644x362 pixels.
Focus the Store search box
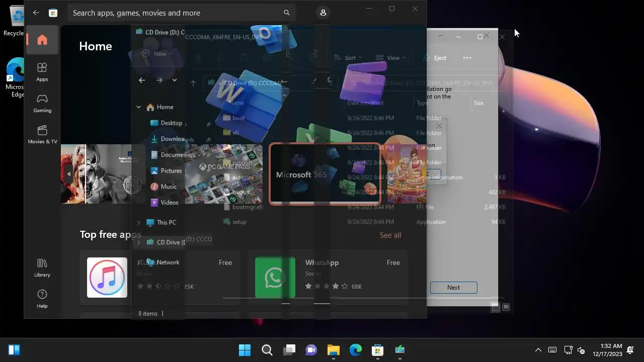pos(182,13)
